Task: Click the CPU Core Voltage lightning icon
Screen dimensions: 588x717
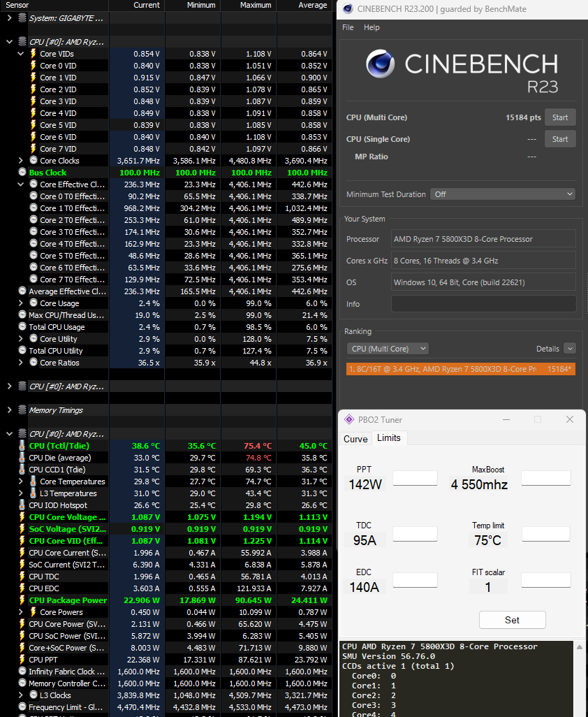Action: 22,516
